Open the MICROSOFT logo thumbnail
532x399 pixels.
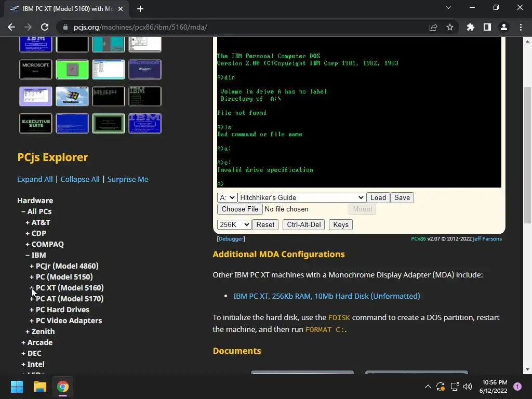click(x=36, y=69)
